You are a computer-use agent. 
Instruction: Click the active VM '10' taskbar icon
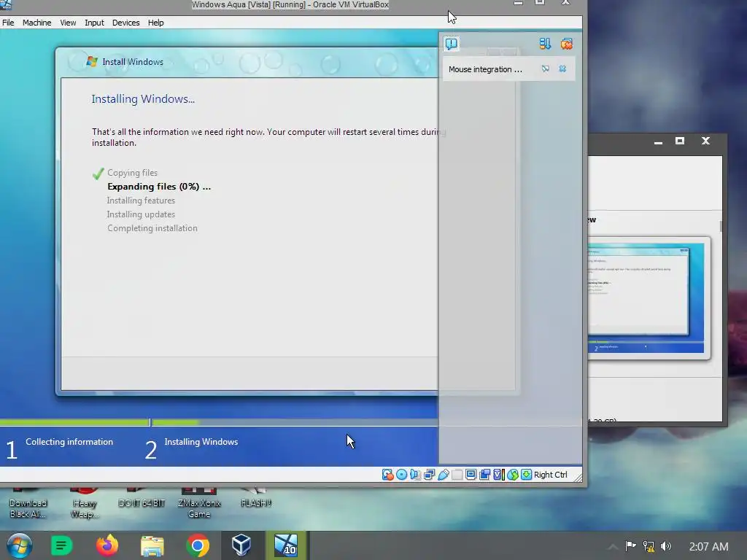click(286, 545)
